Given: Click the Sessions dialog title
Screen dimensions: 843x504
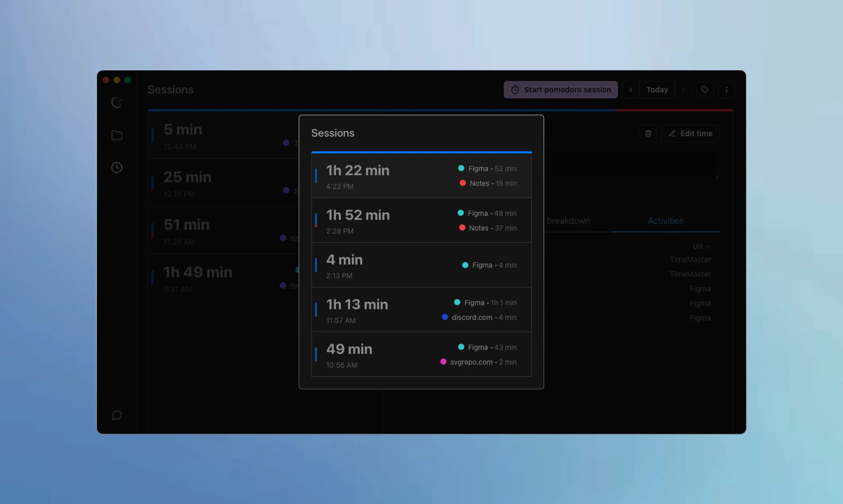Looking at the screenshot, I should click(333, 133).
